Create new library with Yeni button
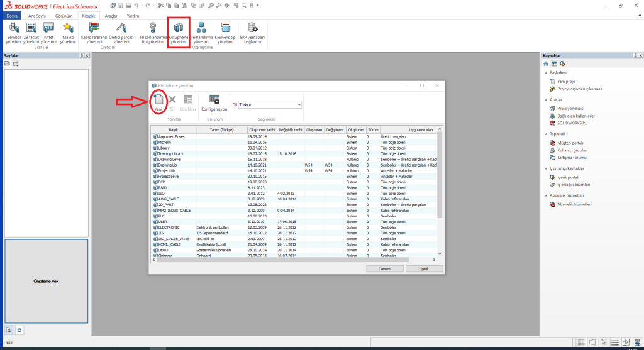 158,102
